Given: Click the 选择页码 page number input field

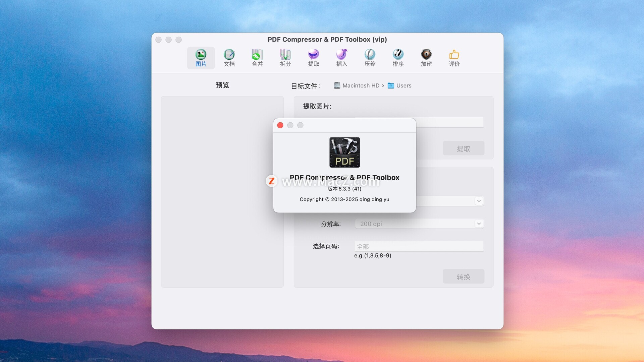Looking at the screenshot, I should pos(419,246).
